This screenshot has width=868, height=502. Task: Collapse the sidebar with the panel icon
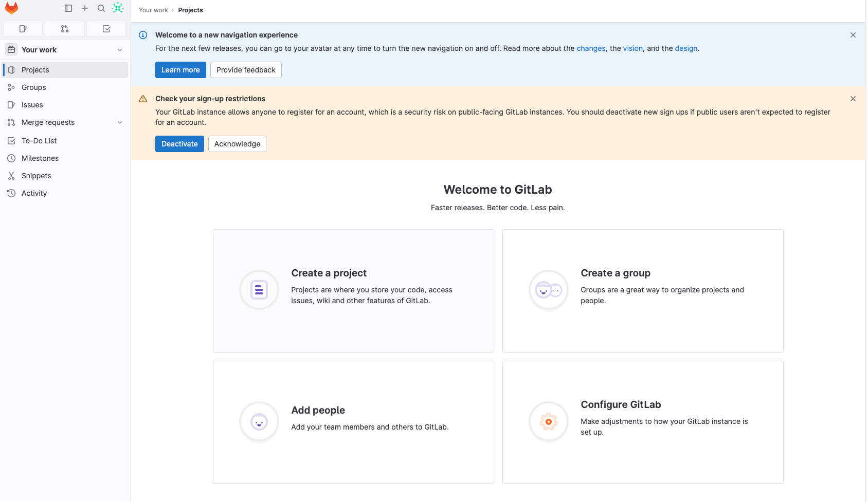click(x=68, y=8)
